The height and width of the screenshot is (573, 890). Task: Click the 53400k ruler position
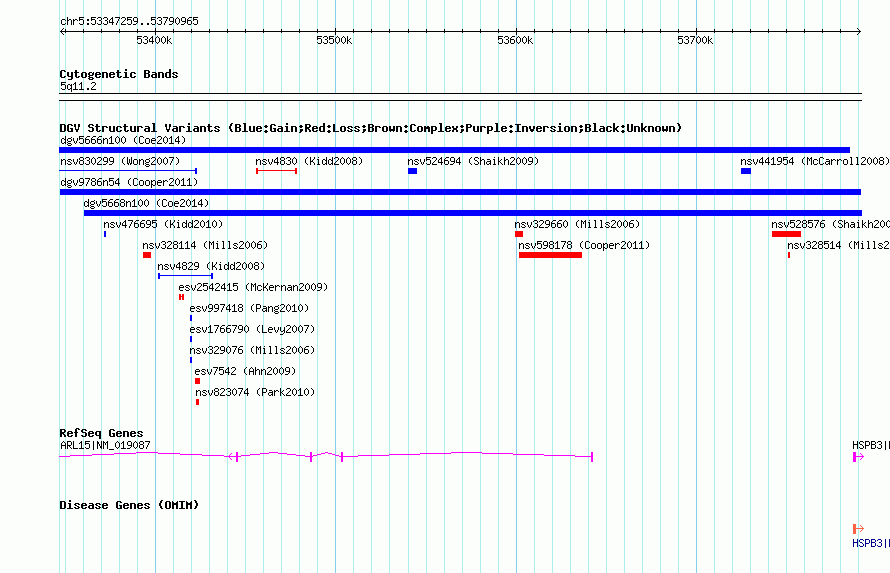154,40
